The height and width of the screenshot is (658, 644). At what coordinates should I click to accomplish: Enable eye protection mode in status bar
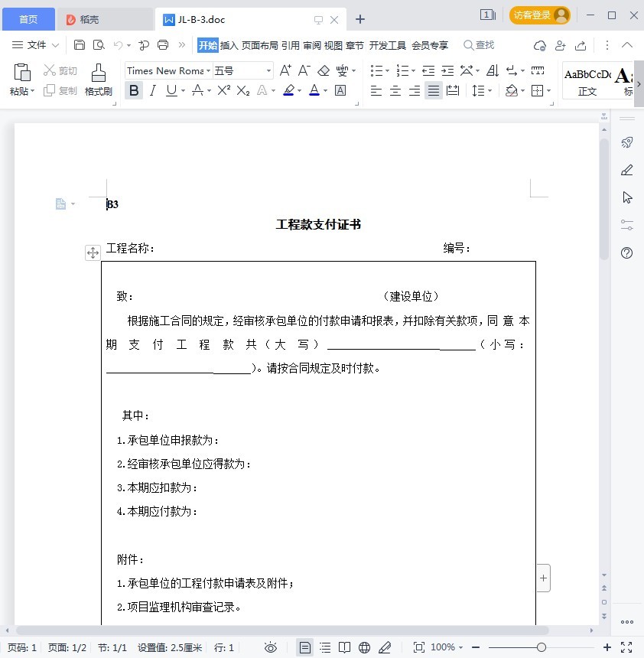271,647
